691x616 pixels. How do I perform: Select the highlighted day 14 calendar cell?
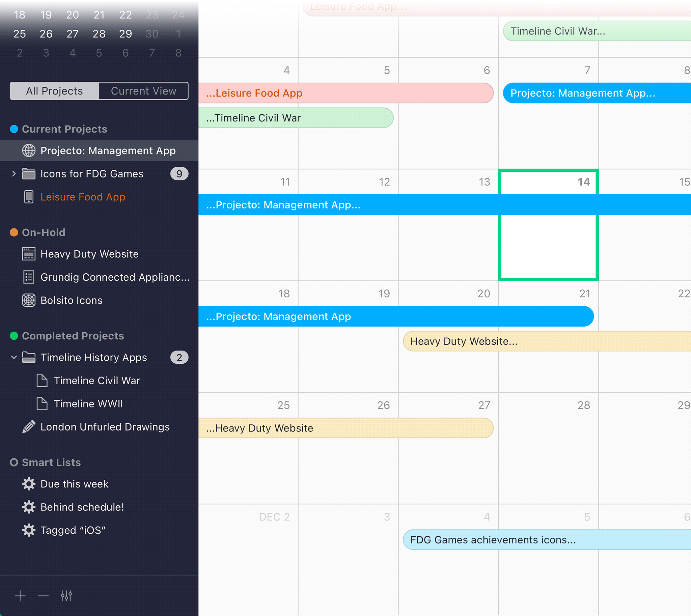(549, 247)
